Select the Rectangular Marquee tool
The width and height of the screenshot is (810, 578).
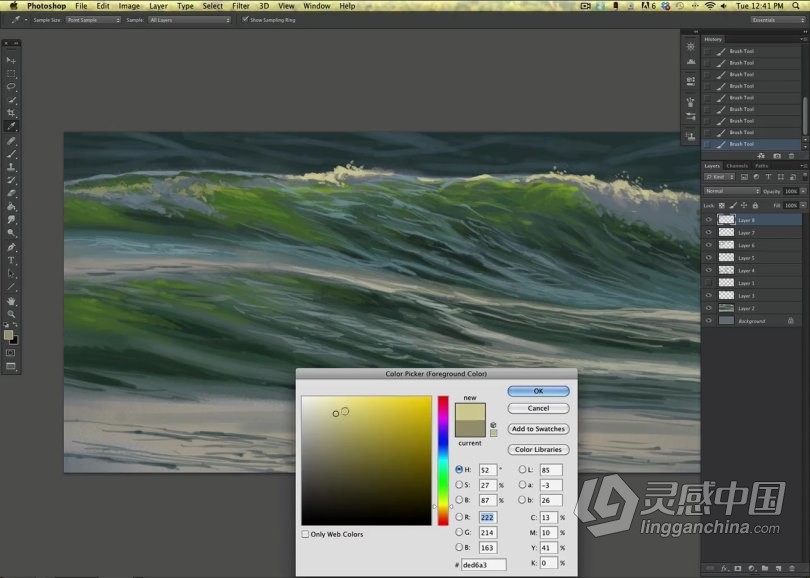11,73
